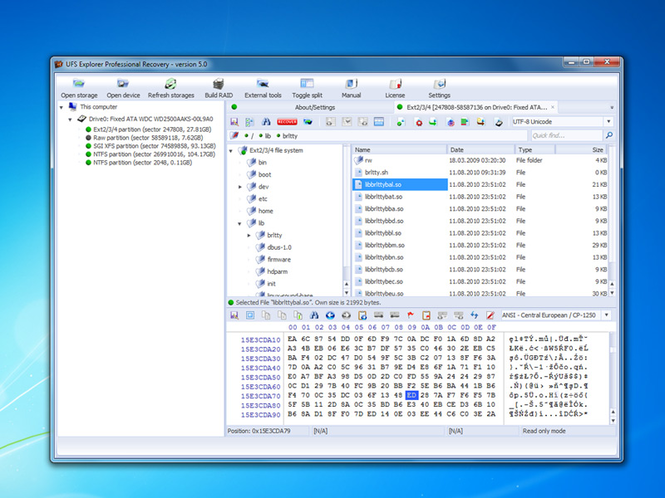Select the SGI XFS partition (sector 74589858)
The image size is (665, 498).
click(x=154, y=146)
